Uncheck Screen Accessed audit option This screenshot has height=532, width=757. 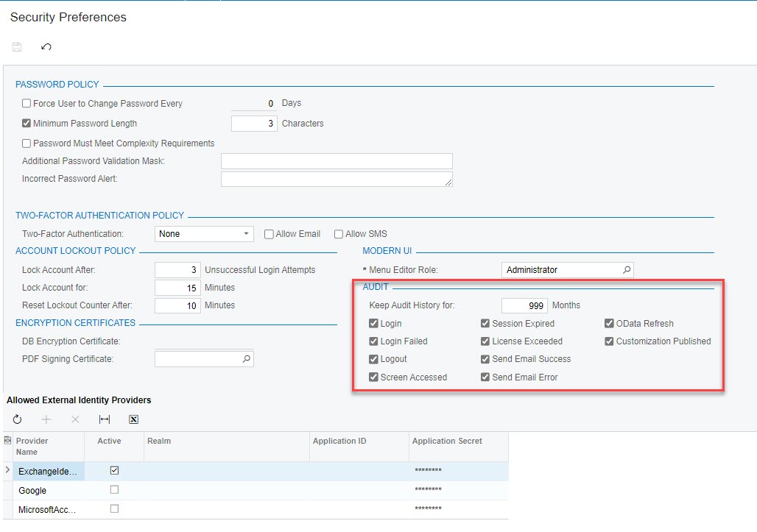pyautogui.click(x=373, y=377)
